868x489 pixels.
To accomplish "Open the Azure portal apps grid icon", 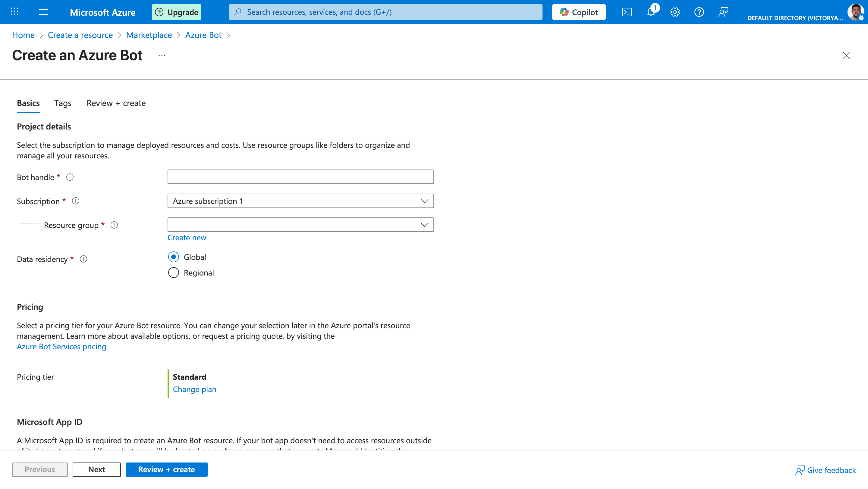I will click(14, 12).
